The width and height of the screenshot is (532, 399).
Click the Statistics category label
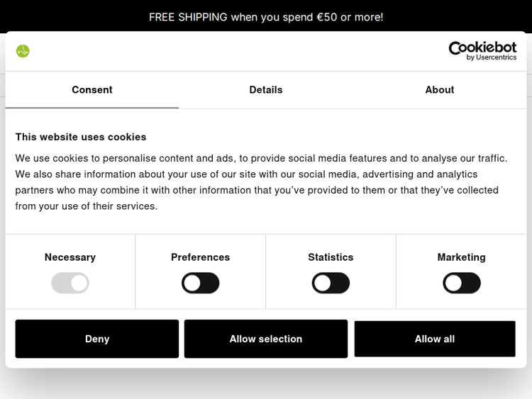[331, 257]
